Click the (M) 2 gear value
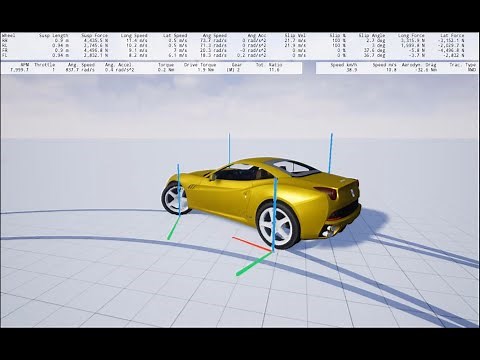 coord(233,70)
